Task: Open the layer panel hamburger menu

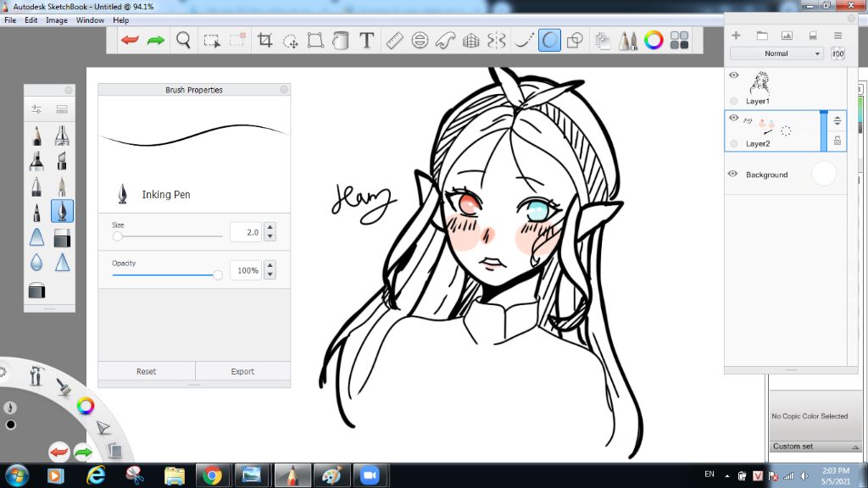Action: coord(838,36)
